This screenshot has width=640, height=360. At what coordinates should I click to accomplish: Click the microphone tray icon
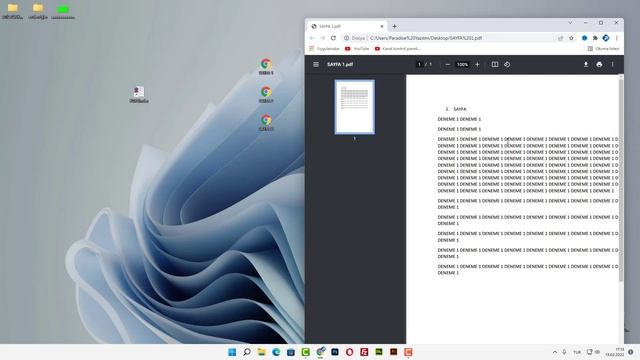[x=564, y=352]
